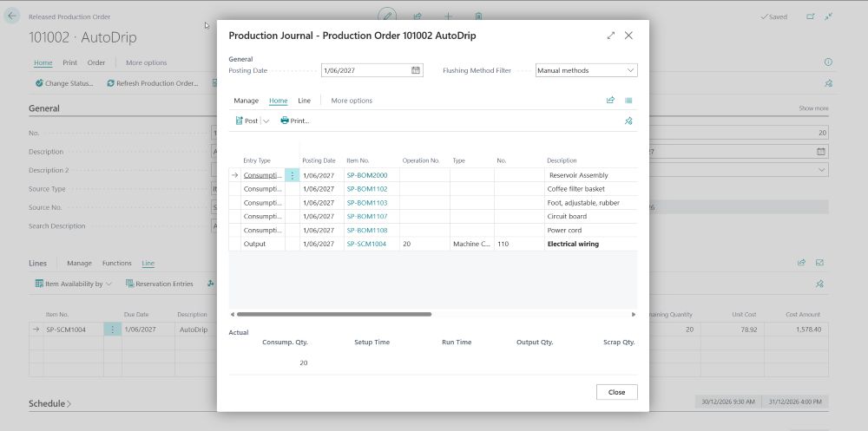Click the Circuit board description cell

click(590, 216)
